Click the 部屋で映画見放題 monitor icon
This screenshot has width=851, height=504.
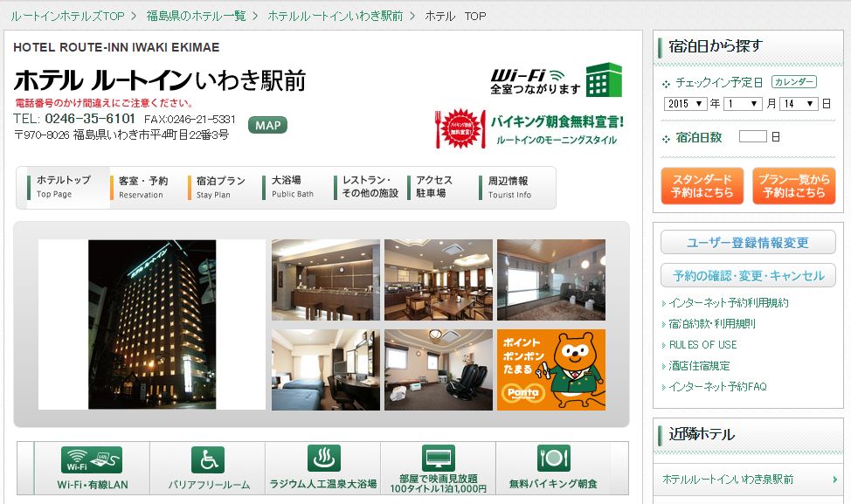coord(438,459)
